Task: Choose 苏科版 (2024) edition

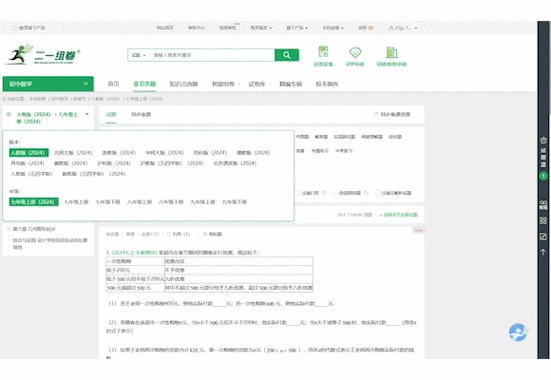Action: point(210,153)
